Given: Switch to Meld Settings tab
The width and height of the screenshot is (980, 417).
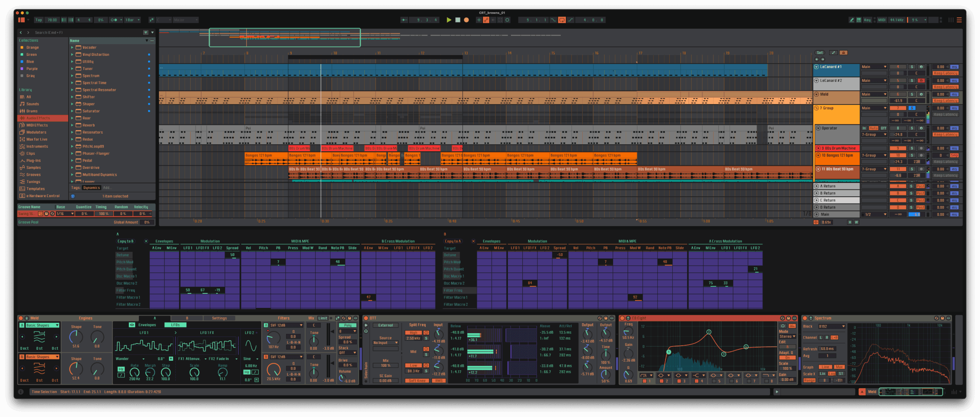Looking at the screenshot, I should click(219, 318).
